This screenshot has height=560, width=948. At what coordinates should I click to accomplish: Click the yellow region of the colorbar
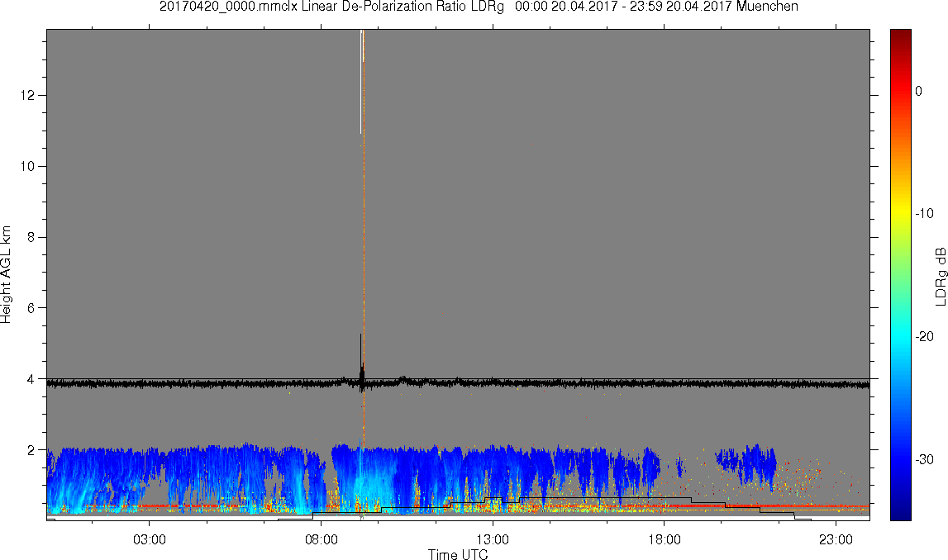point(900,211)
